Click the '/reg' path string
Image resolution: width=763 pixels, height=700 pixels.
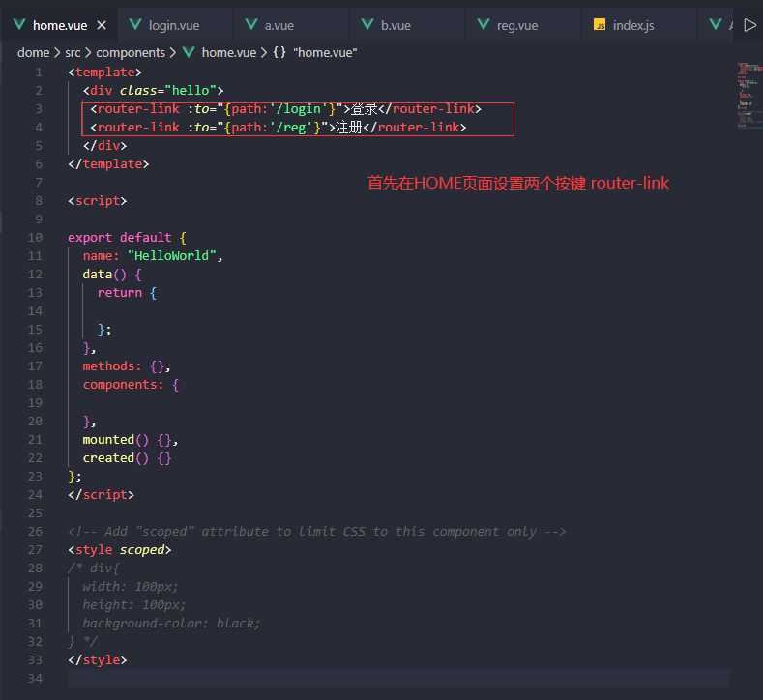291,128
